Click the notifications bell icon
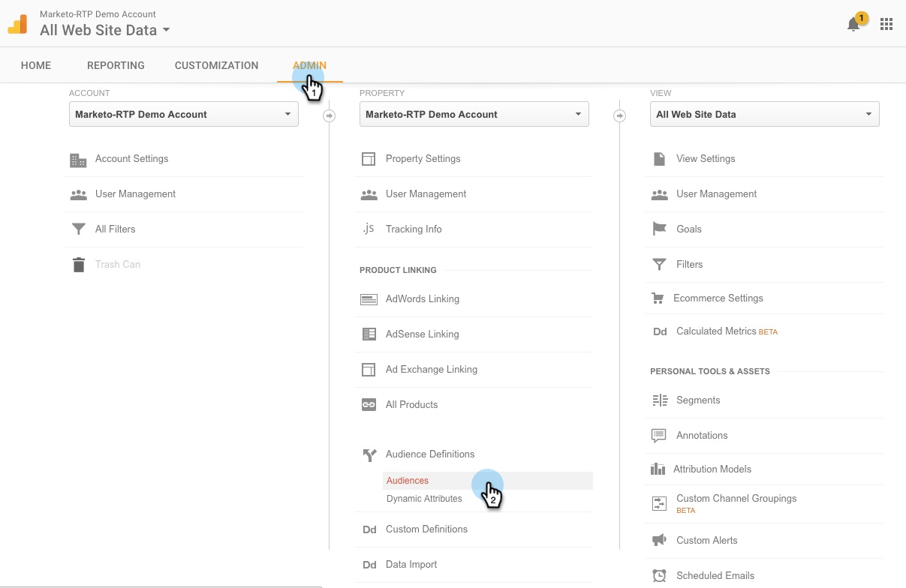The image size is (906, 588). (x=853, y=25)
